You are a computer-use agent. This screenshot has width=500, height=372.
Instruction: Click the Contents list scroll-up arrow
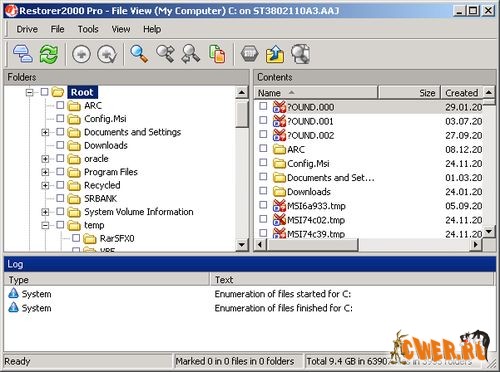coord(489,92)
